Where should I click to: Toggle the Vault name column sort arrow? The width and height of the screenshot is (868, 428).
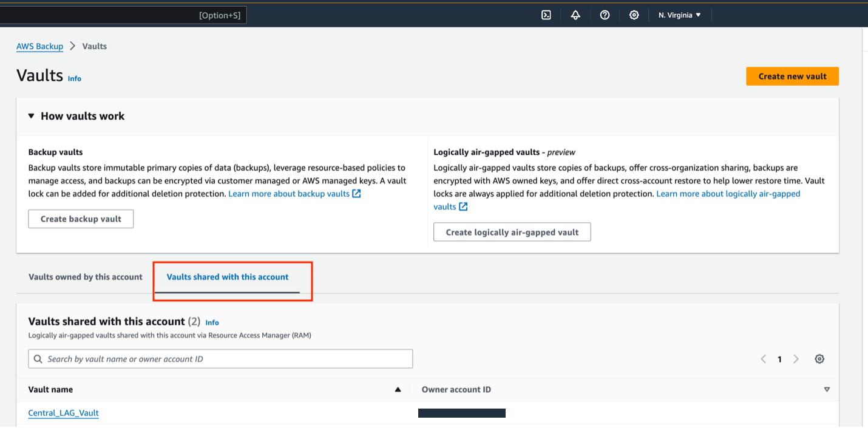coord(398,389)
